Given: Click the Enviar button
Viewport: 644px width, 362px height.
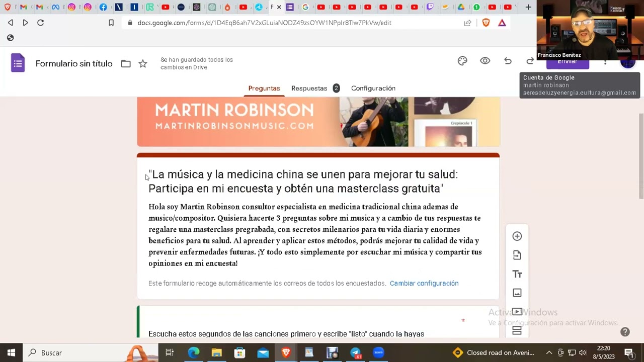Looking at the screenshot, I should (567, 62).
